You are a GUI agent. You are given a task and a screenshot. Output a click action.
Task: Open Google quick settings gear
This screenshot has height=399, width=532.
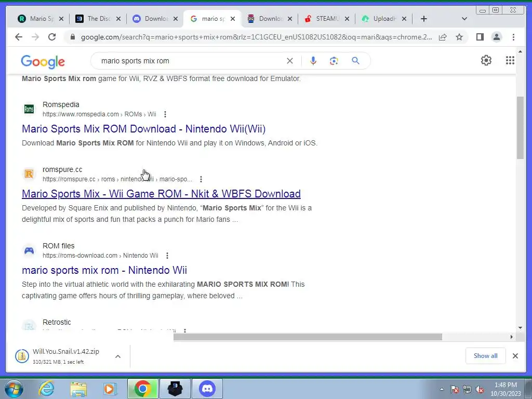coord(486,60)
